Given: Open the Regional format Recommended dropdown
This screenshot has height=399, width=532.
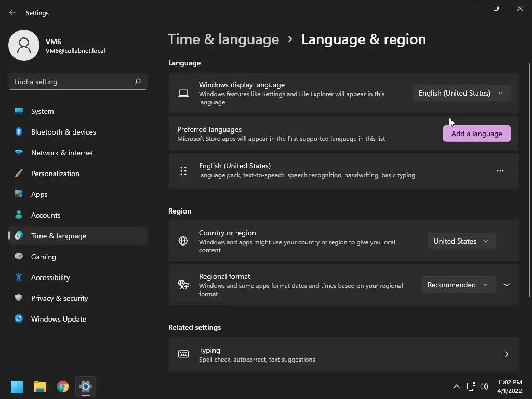Looking at the screenshot, I should (457, 285).
